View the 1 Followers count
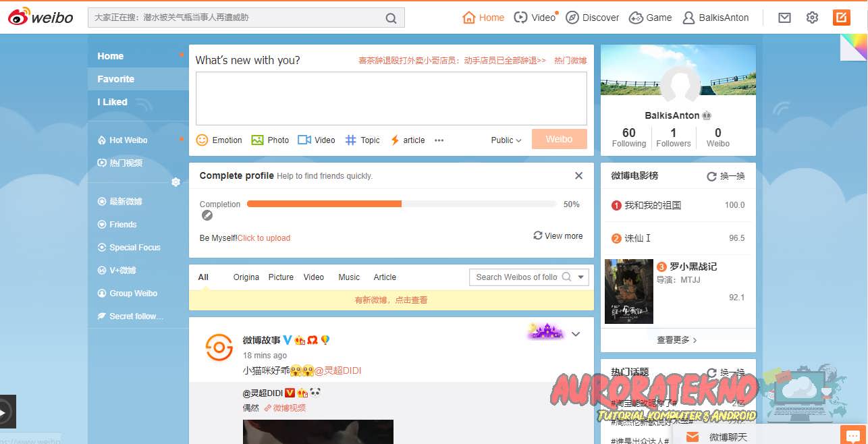Image resolution: width=868 pixels, height=444 pixels. tap(674, 137)
